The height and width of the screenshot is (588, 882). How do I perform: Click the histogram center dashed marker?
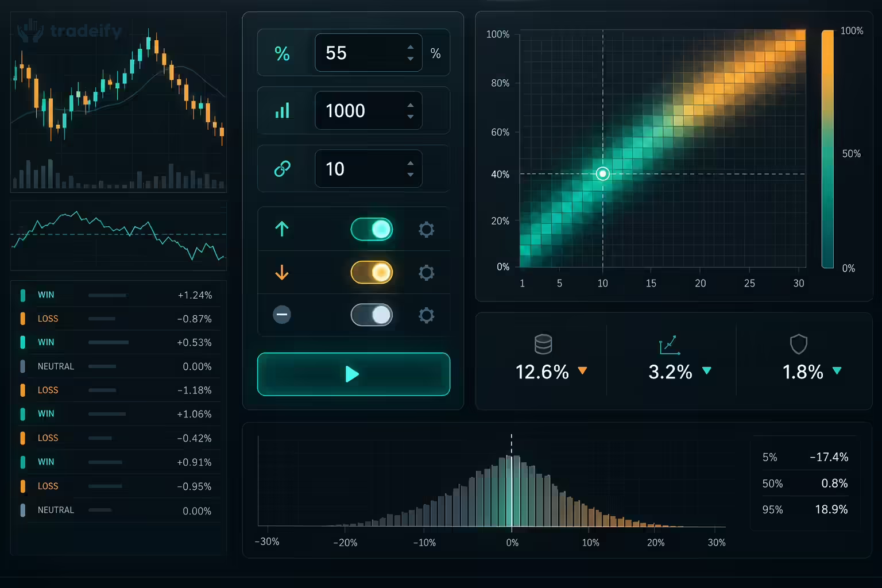click(512, 481)
